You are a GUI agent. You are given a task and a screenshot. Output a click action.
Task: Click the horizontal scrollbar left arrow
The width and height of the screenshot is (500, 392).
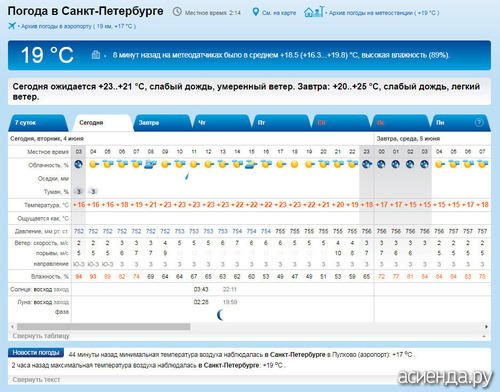(12, 326)
